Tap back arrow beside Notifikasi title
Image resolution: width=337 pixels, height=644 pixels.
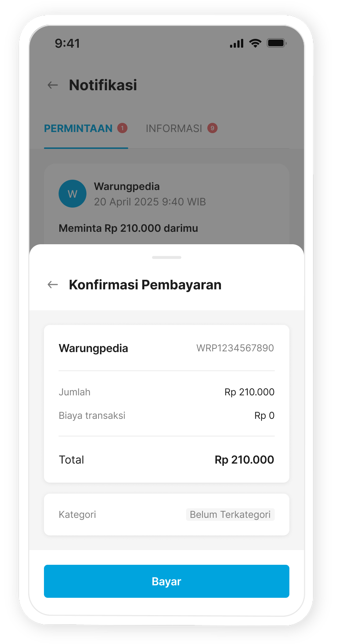pos(53,85)
